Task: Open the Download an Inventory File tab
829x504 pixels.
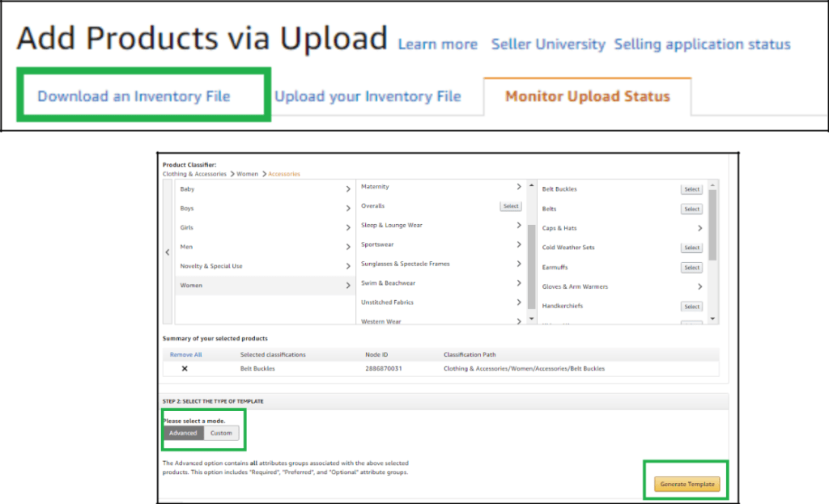Action: (134, 96)
